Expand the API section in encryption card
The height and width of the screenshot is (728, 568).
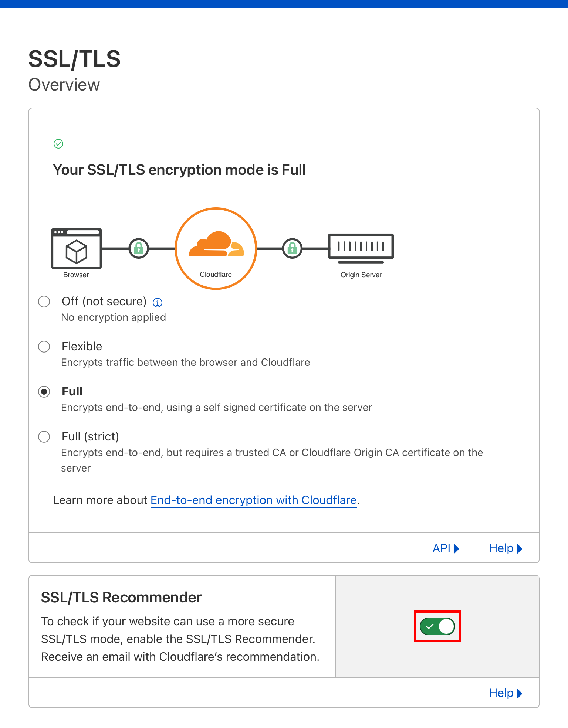(x=446, y=548)
